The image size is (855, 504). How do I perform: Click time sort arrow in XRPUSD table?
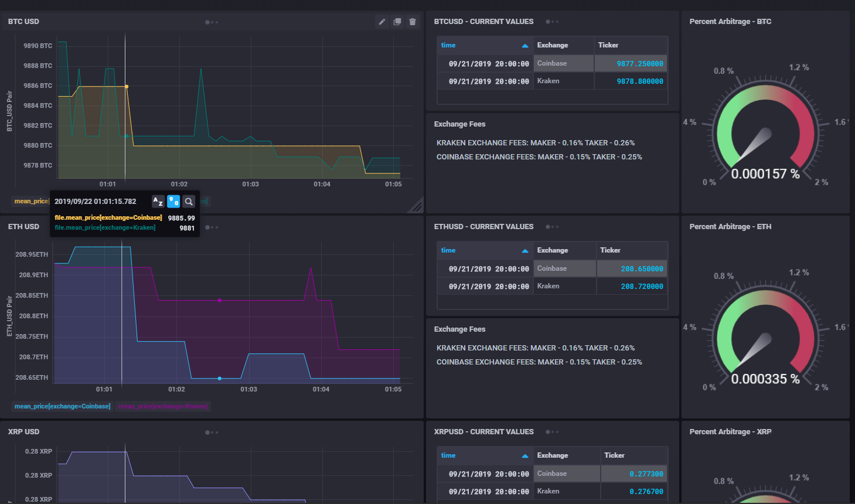pyautogui.click(x=525, y=456)
